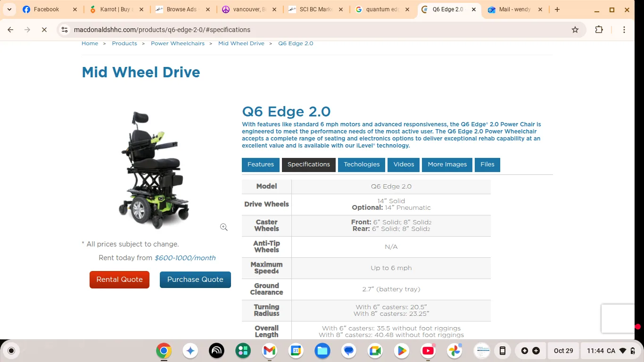The height and width of the screenshot is (362, 644).
Task: Expand the site info icon in the address bar
Action: point(64,29)
